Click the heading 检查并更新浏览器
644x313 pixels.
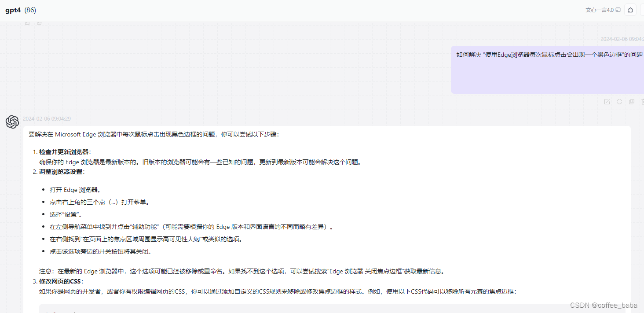[65, 152]
